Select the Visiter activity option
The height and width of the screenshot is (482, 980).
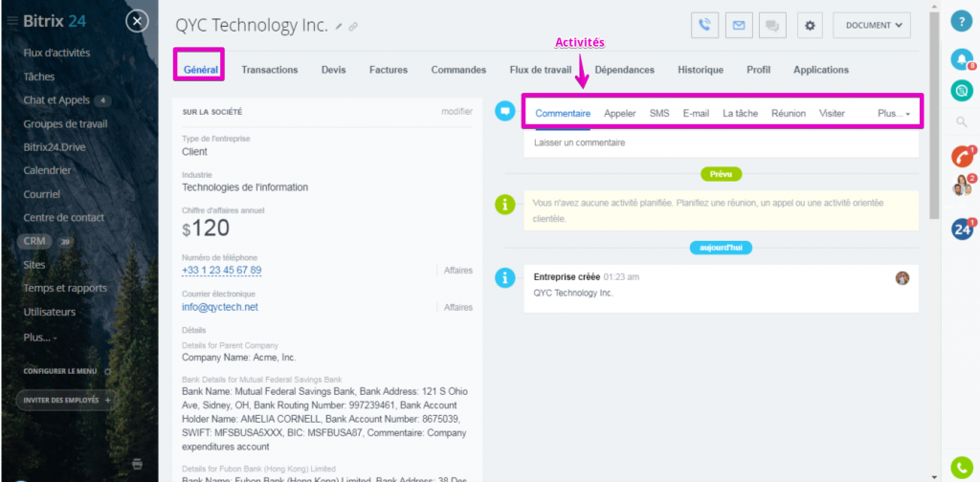832,114
